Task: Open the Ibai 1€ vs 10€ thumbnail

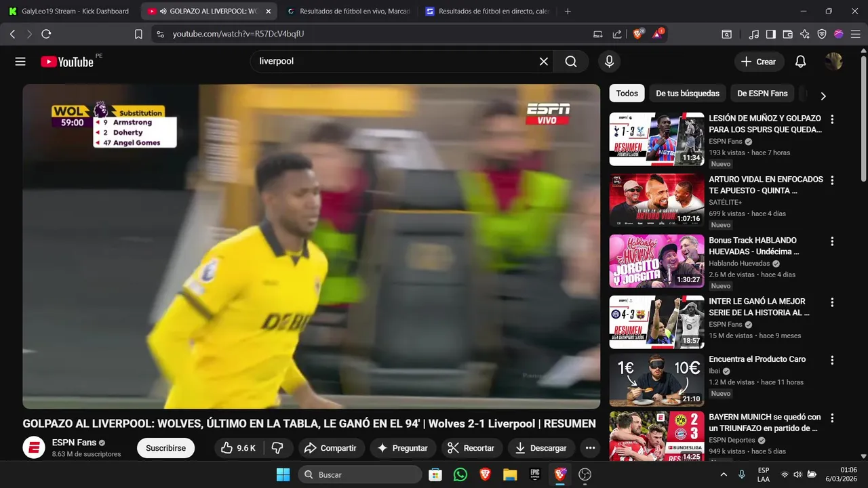Action: tap(656, 380)
